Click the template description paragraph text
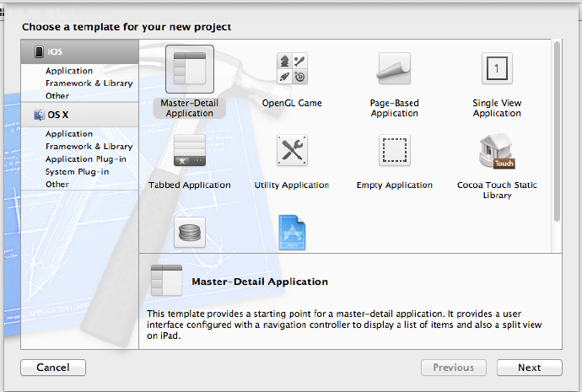 344,325
